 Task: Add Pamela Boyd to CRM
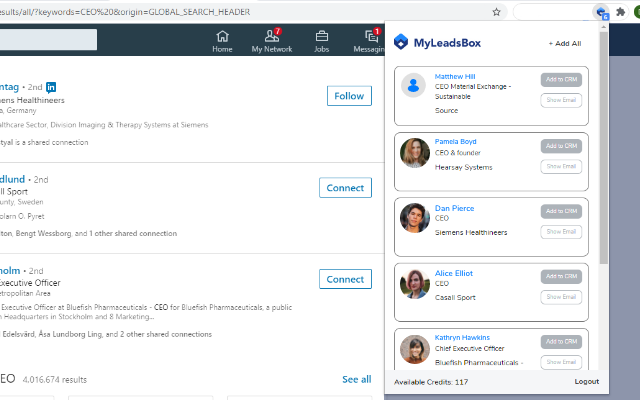[x=561, y=146]
